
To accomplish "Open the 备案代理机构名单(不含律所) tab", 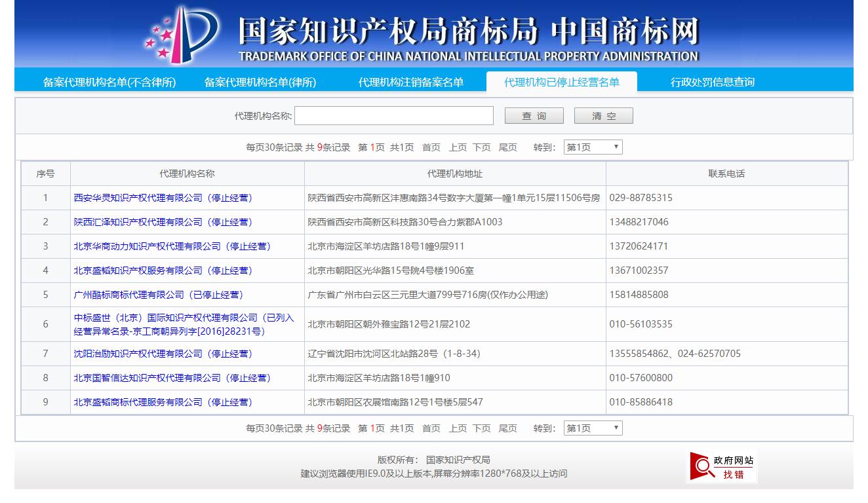I will pos(109,82).
